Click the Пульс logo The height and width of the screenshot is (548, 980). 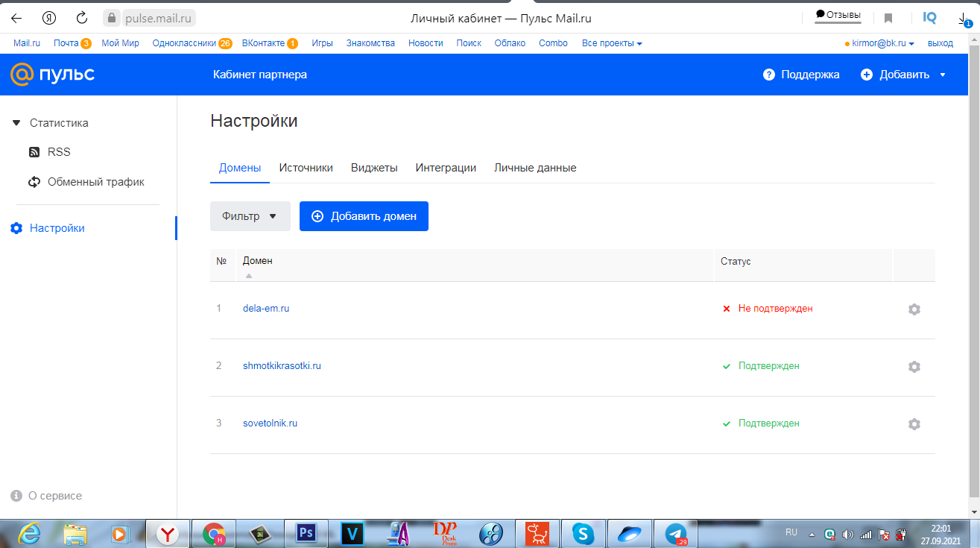pos(52,74)
